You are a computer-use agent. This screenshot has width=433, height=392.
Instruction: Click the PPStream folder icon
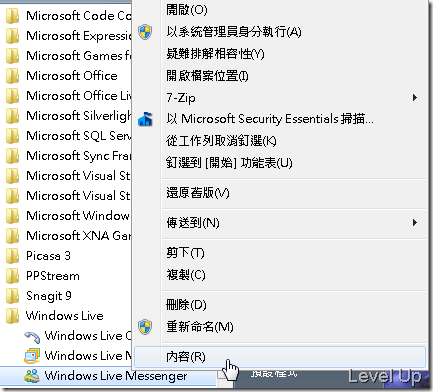pos(12,276)
